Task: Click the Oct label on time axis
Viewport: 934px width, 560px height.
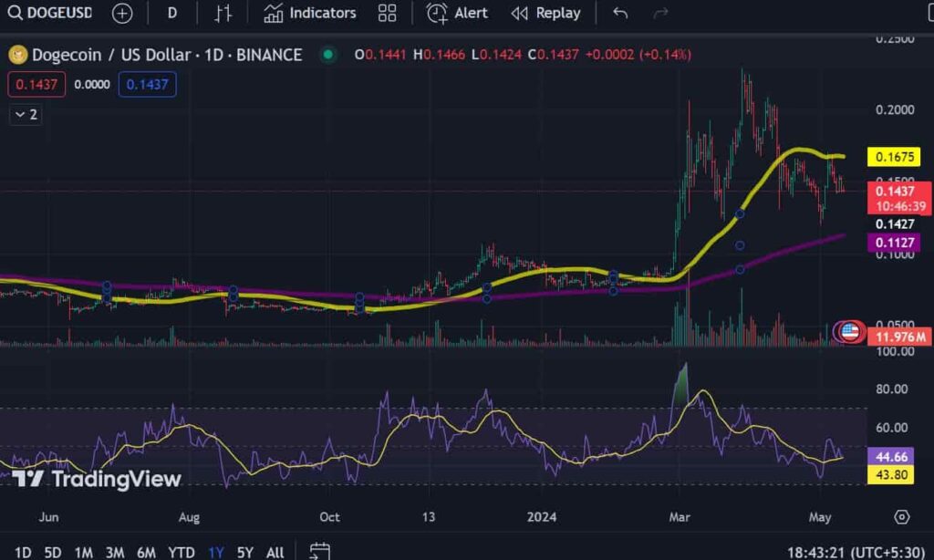Action: [x=329, y=517]
